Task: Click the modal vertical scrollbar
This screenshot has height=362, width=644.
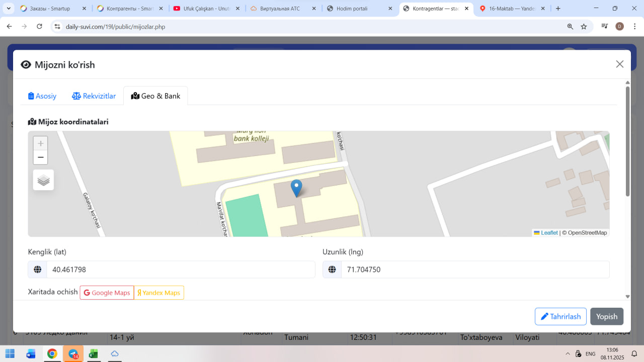Action: [x=627, y=141]
